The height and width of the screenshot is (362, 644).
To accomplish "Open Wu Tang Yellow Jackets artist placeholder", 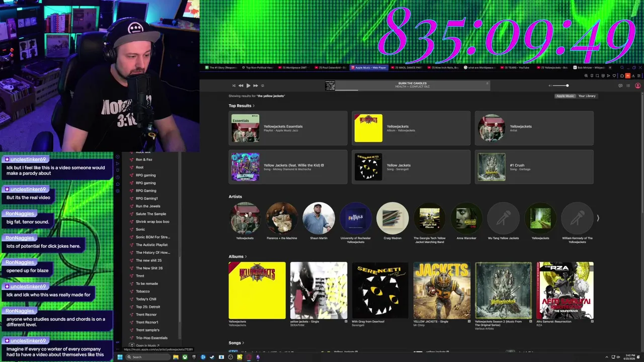I will (x=503, y=218).
